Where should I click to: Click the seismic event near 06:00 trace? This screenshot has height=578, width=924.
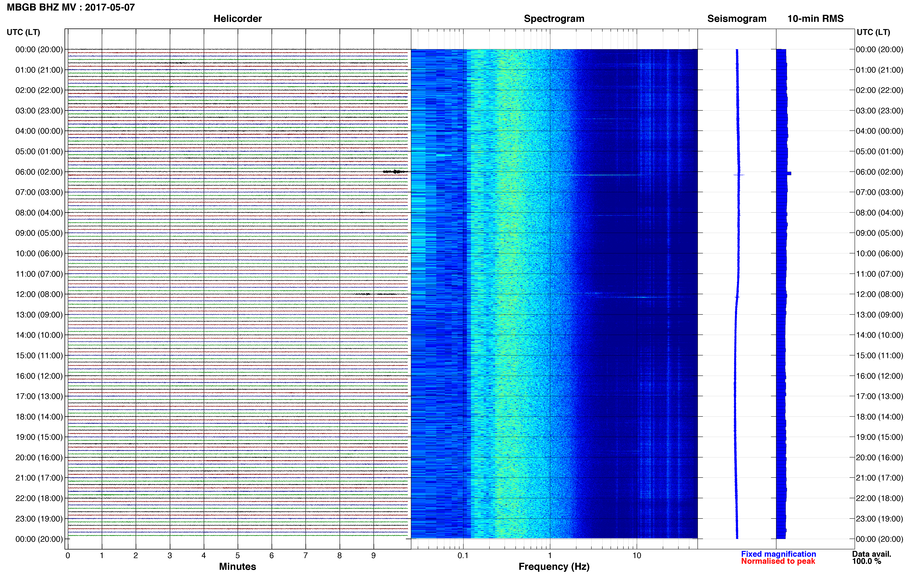[395, 172]
